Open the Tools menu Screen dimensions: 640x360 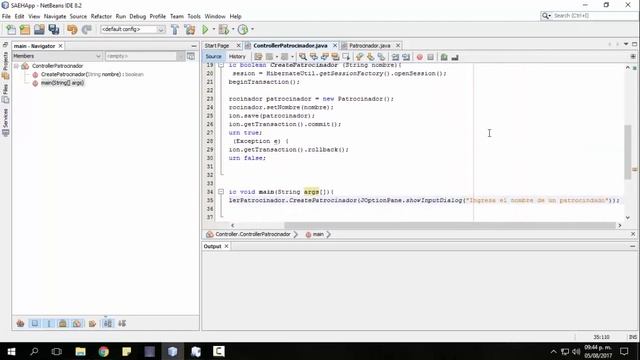point(194,16)
